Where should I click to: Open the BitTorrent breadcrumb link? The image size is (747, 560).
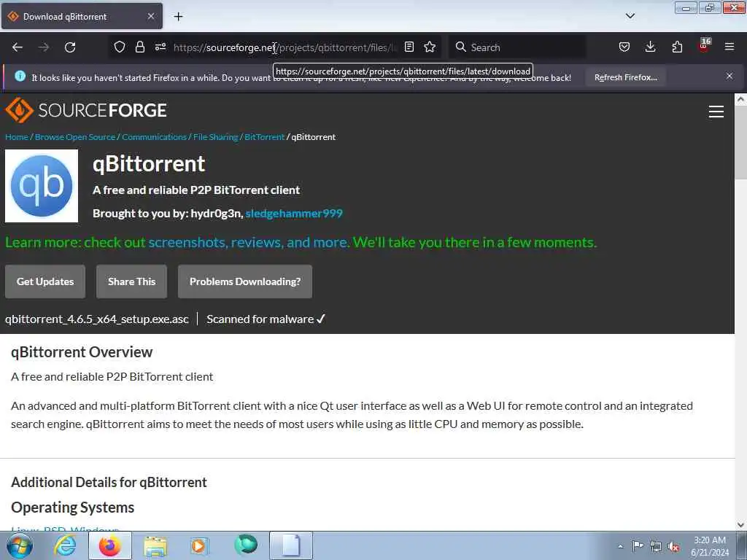tap(264, 137)
